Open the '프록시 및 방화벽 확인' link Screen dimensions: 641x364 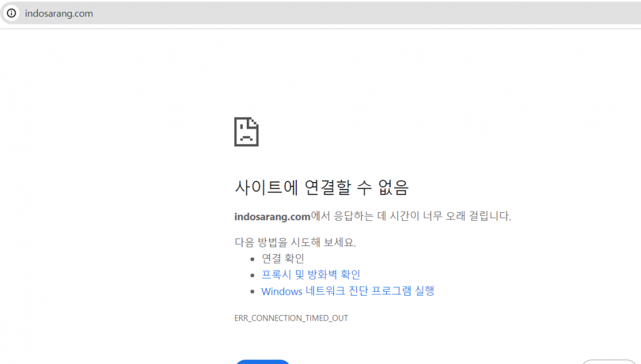tap(311, 275)
